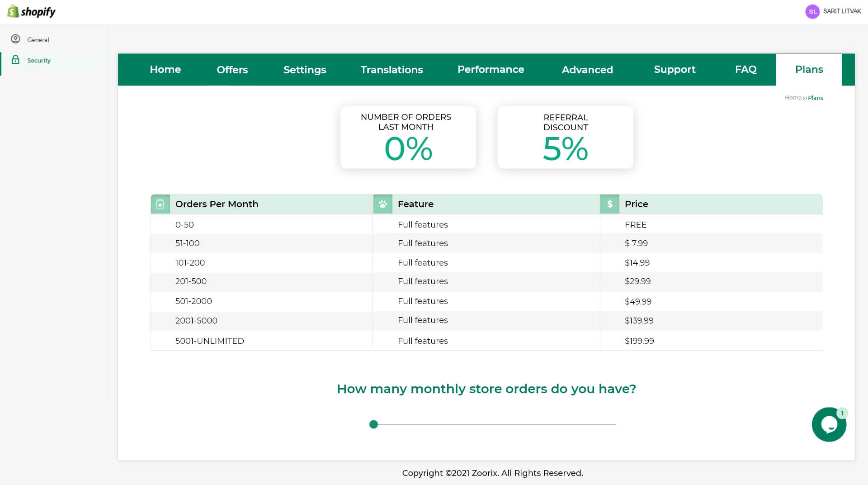Click the General profile icon

tap(16, 39)
